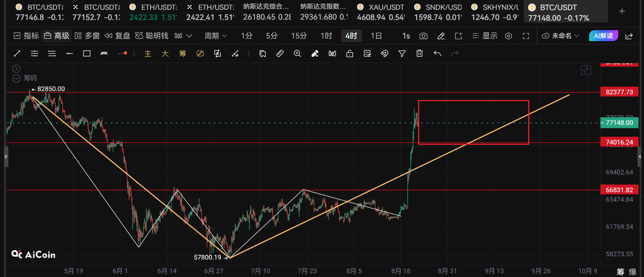Select the price range measure tool
Screen dimensions: 644x277
coord(104,53)
